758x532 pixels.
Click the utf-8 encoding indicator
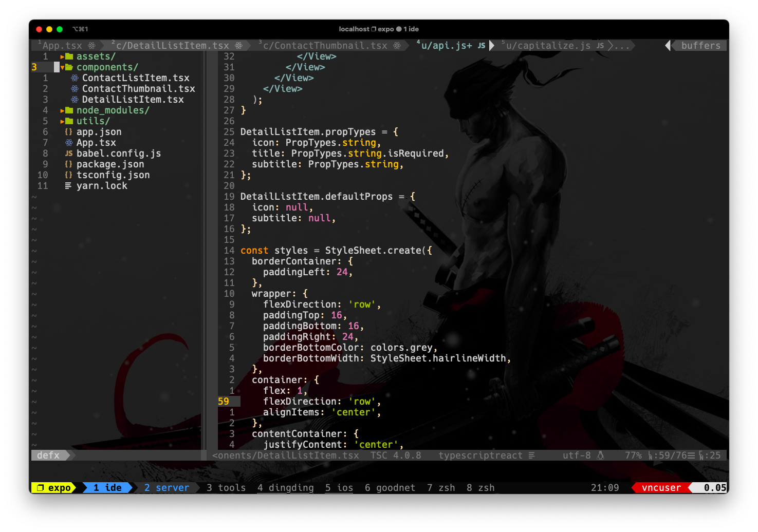click(577, 455)
